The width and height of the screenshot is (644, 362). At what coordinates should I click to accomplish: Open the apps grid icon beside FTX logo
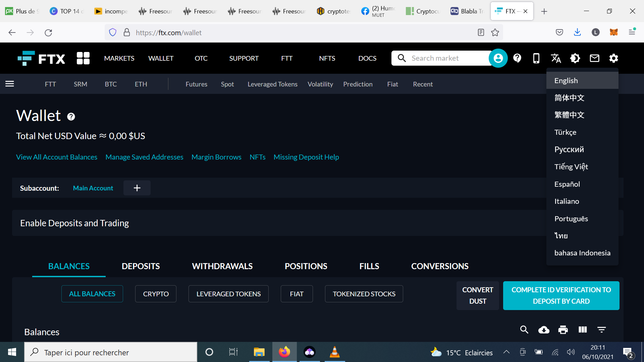83,58
